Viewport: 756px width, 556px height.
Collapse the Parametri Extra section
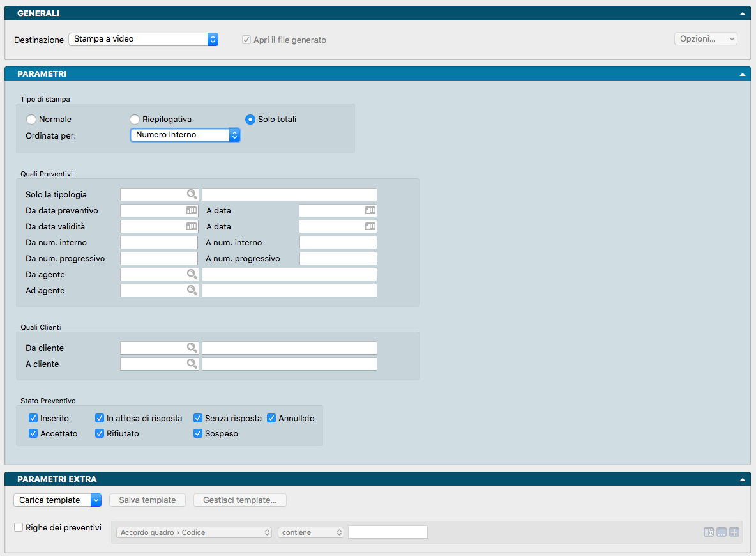tap(742, 479)
